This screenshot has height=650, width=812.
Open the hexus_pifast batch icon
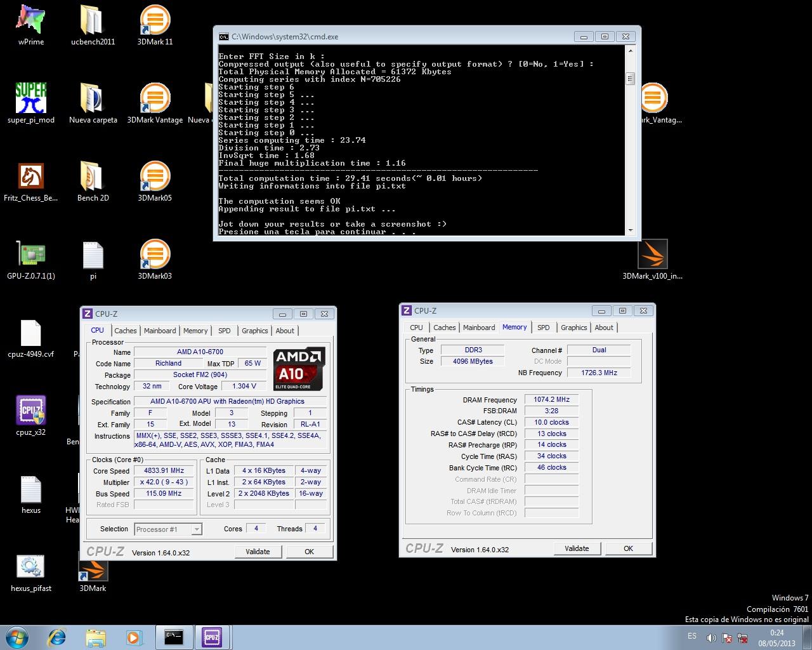30,572
